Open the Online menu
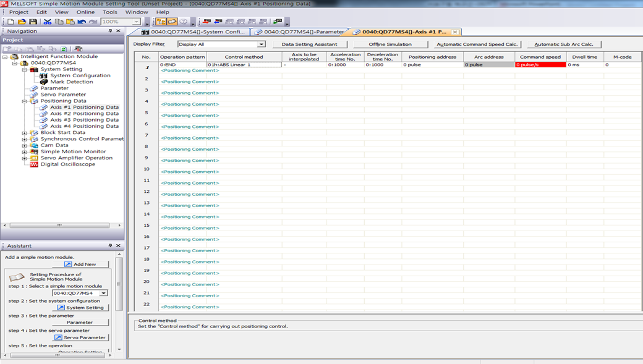This screenshot has width=643, height=364. (x=85, y=12)
